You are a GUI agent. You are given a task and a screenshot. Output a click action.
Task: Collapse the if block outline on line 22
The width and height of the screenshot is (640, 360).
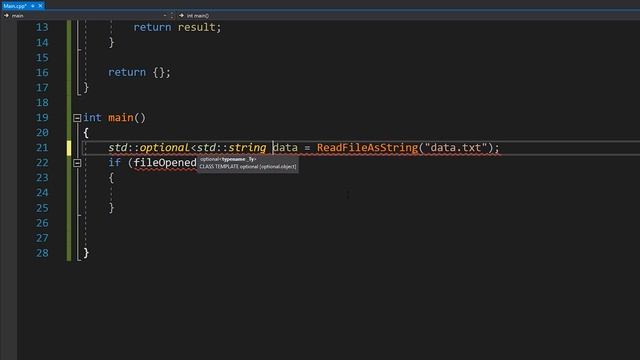77,163
